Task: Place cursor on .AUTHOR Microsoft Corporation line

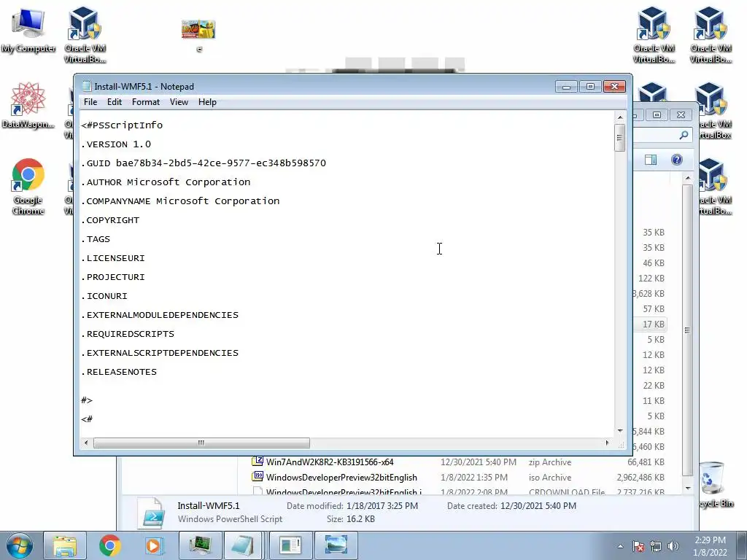Action: coord(166,182)
